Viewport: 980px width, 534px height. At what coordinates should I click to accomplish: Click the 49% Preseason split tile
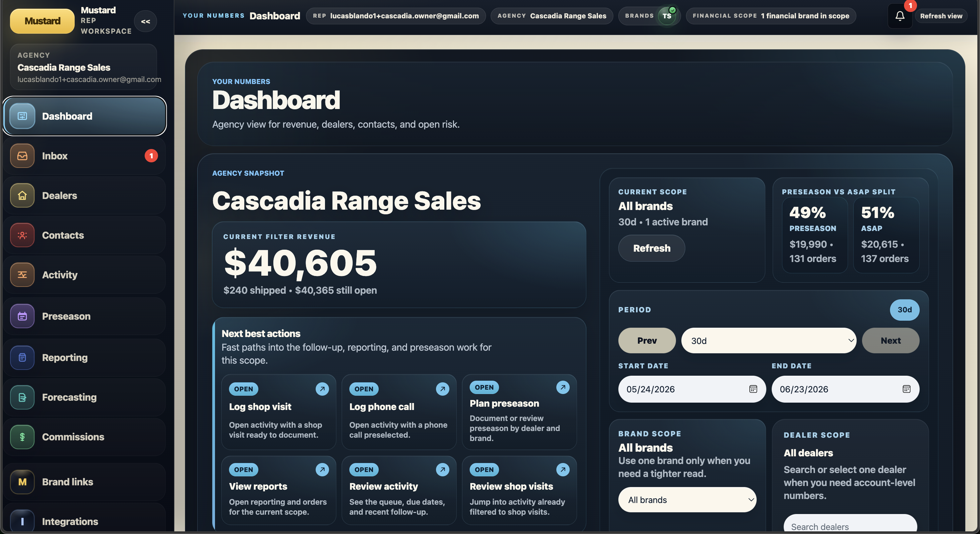point(815,235)
